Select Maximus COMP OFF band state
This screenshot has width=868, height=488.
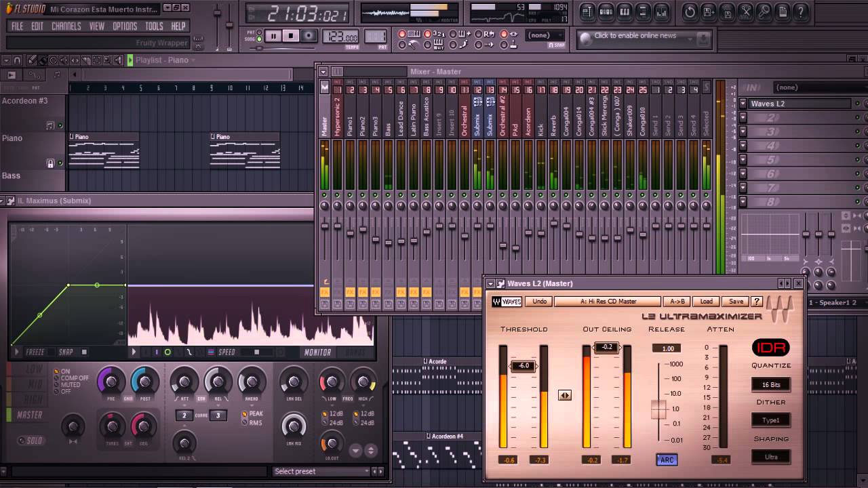pos(71,378)
